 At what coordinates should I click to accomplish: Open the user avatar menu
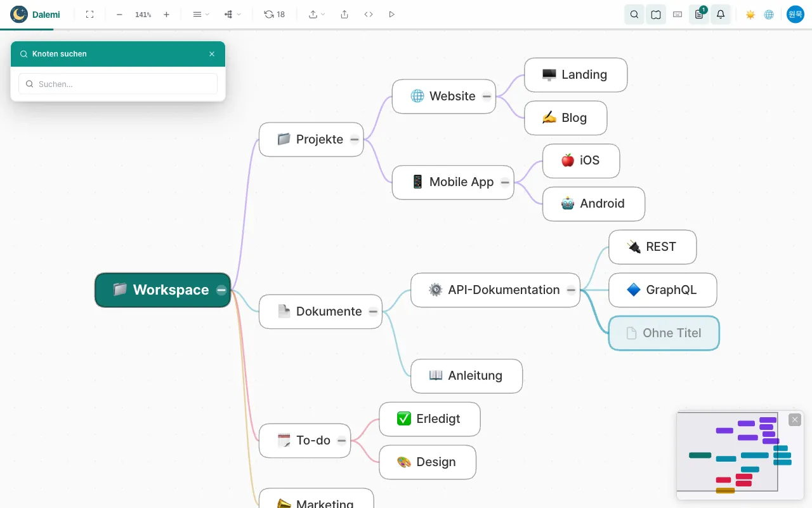(796, 14)
